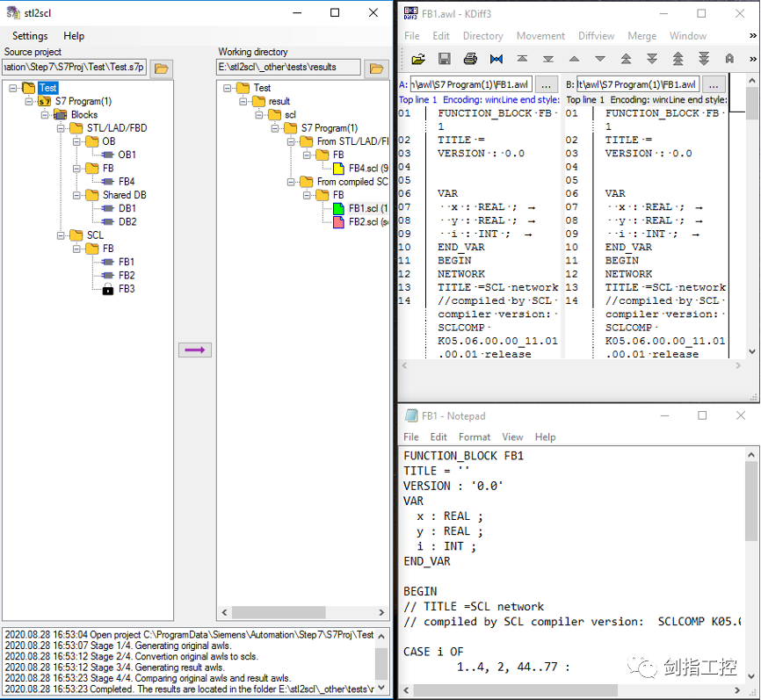Browse for Source project folder
Image resolution: width=761 pixels, height=700 pixels.
[x=162, y=69]
